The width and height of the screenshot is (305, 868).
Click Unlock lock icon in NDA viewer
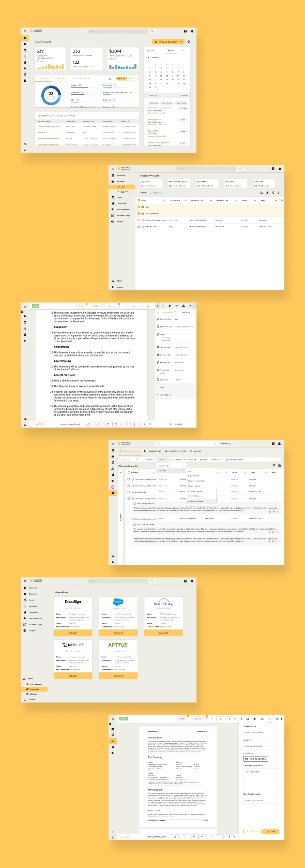170,424
